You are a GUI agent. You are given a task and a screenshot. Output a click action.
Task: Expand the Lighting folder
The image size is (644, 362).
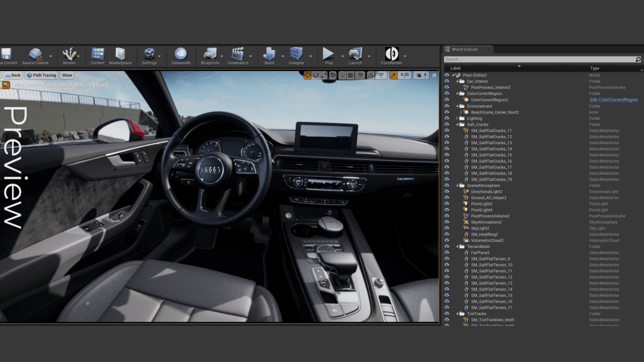457,118
